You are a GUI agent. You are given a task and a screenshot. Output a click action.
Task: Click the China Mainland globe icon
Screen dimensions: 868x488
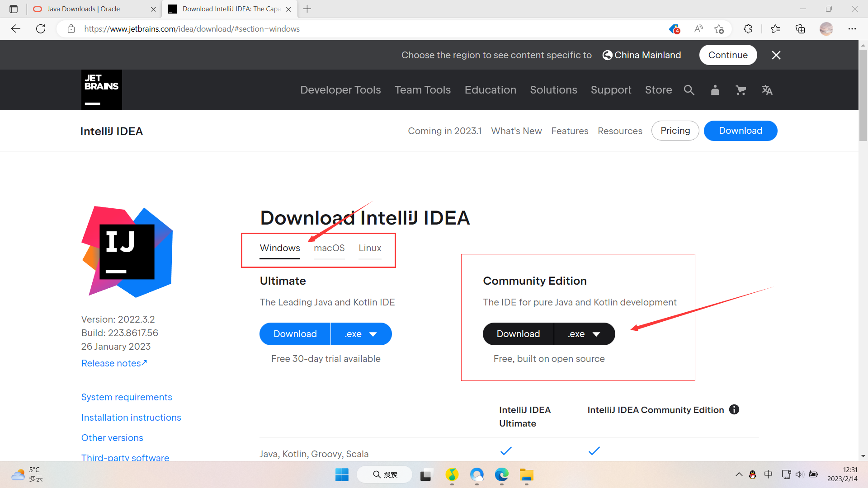pos(608,55)
